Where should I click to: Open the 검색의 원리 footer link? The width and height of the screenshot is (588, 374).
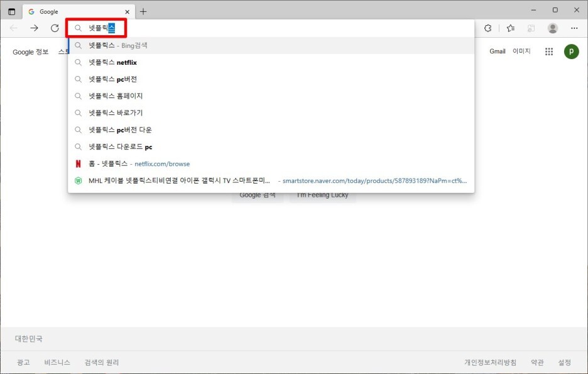pos(102,362)
